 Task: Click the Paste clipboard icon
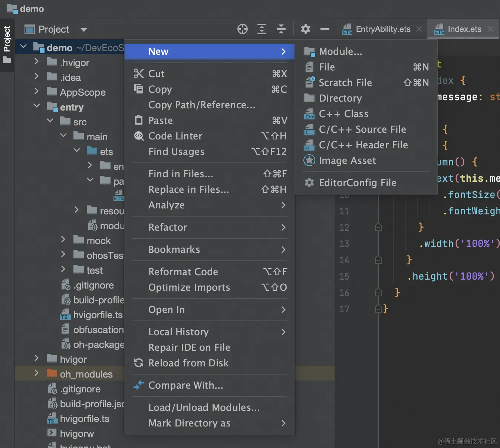[139, 120]
